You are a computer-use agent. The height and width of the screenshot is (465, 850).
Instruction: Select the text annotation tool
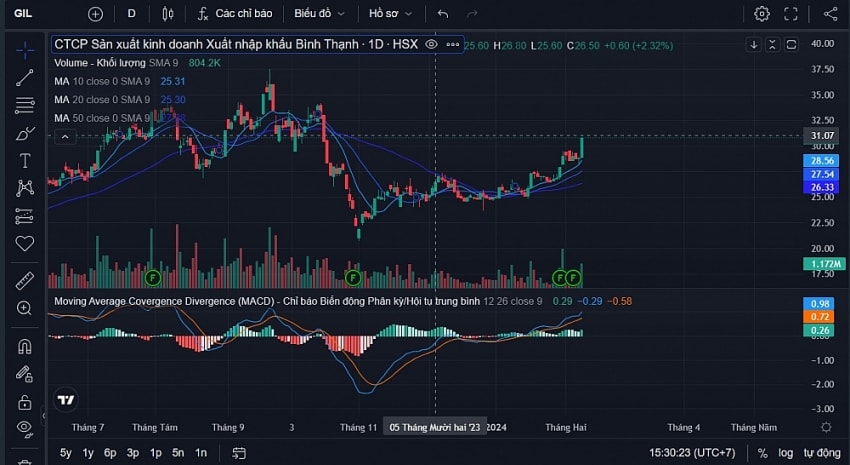pos(25,161)
